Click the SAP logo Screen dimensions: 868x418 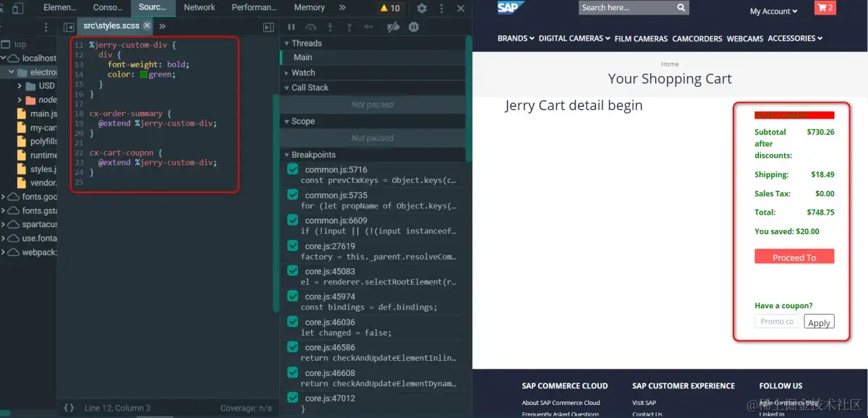tap(511, 8)
